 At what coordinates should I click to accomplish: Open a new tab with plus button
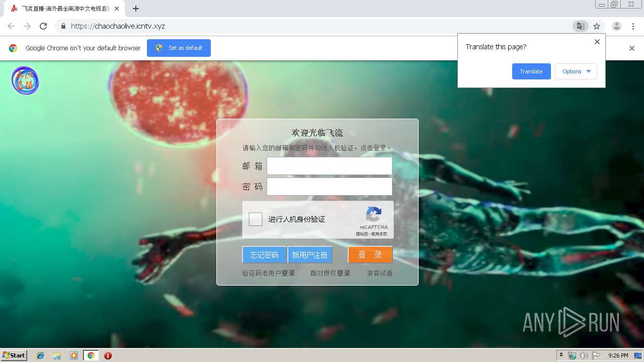(x=136, y=9)
